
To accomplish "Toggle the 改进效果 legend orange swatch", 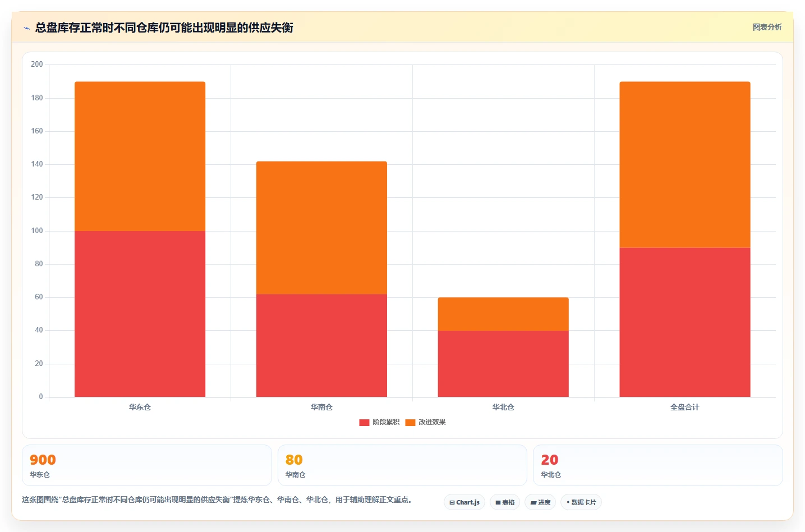I will coord(410,422).
